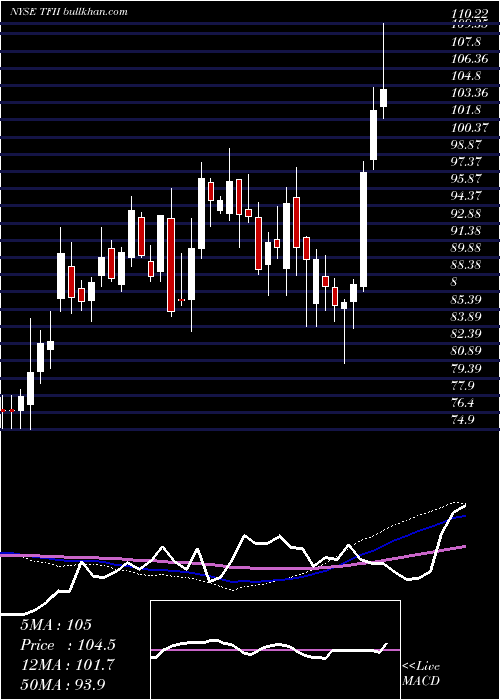Select the 76.4 price axis label
This screenshot has width=500, height=700.
click(x=463, y=403)
